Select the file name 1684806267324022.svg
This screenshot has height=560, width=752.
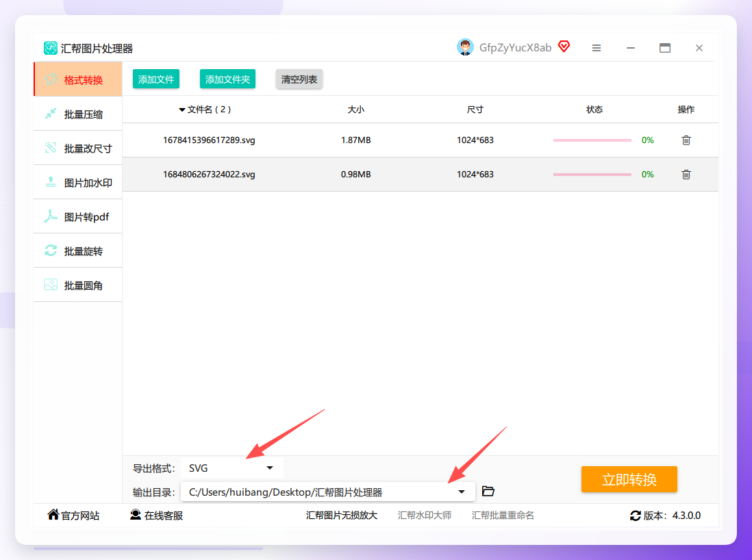click(x=209, y=174)
